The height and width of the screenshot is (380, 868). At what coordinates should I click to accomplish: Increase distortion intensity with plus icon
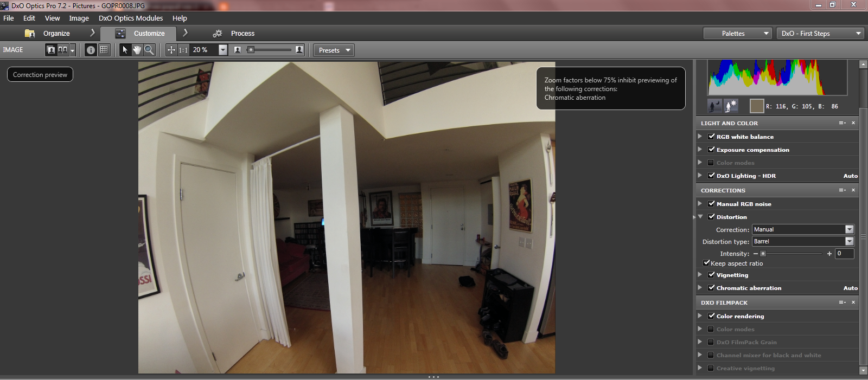point(829,254)
